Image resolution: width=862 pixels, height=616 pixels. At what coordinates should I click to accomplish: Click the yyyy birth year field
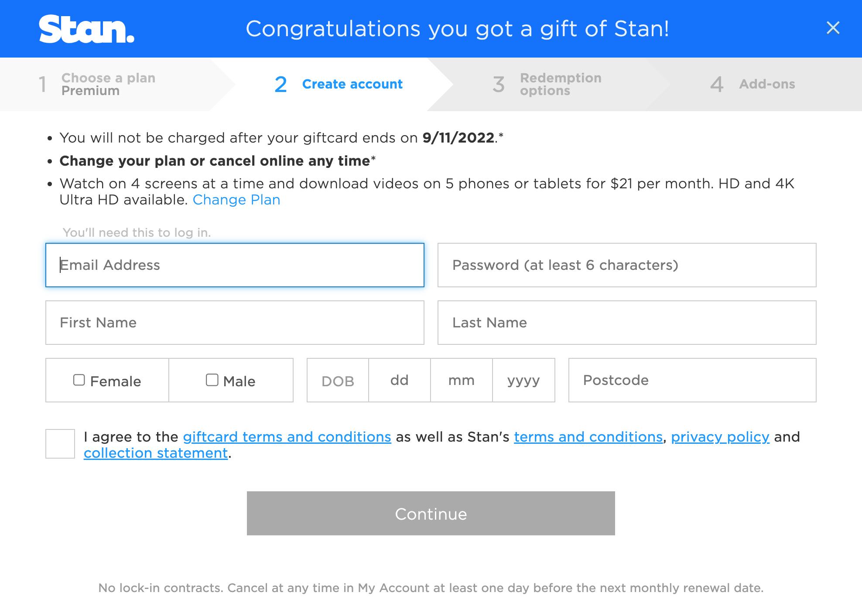[x=523, y=380]
